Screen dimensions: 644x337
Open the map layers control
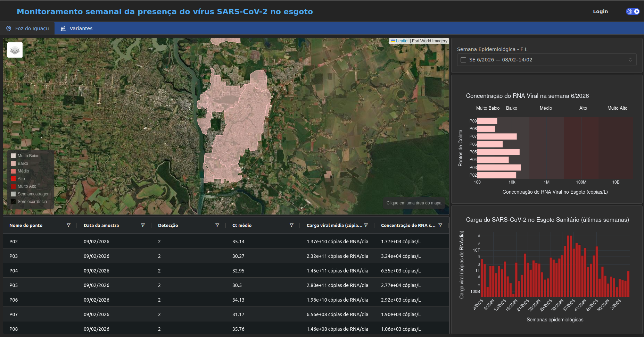click(15, 50)
